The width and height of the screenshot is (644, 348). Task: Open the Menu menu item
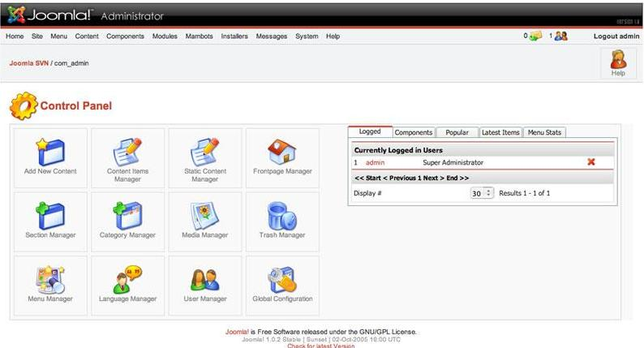[x=58, y=37]
